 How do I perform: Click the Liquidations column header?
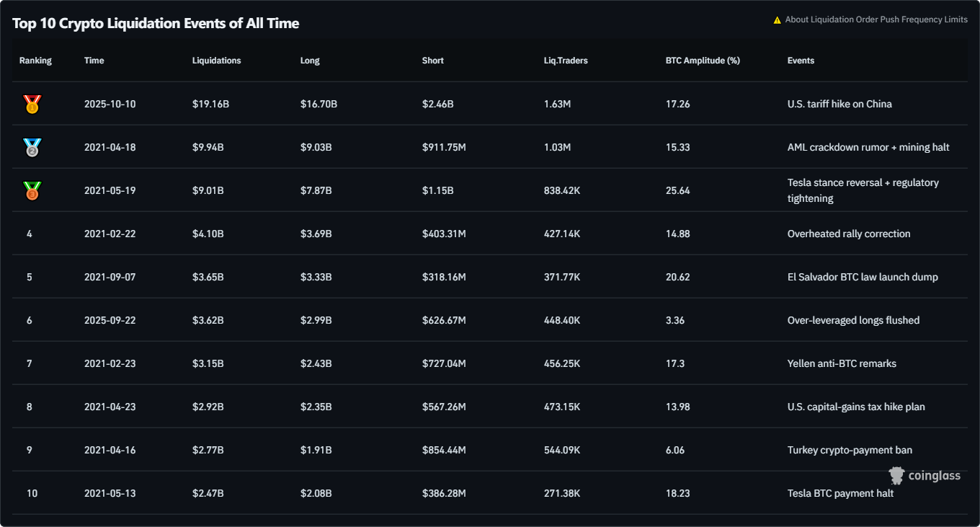(216, 61)
